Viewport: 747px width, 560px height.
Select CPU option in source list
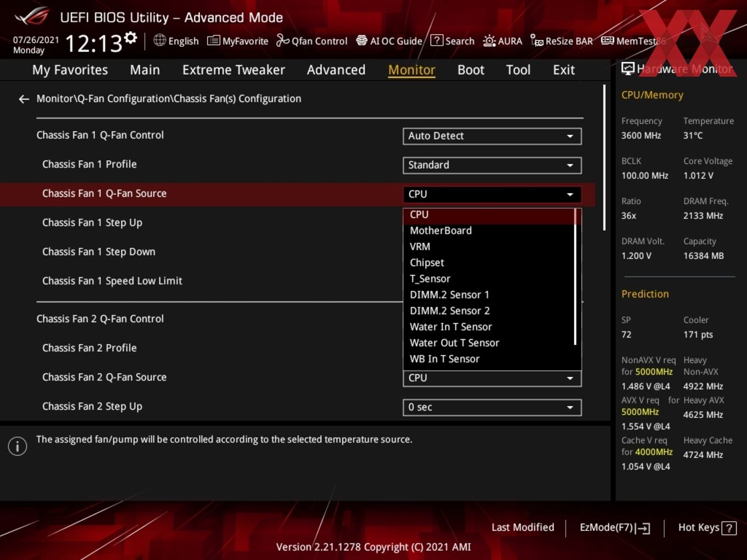(x=489, y=215)
